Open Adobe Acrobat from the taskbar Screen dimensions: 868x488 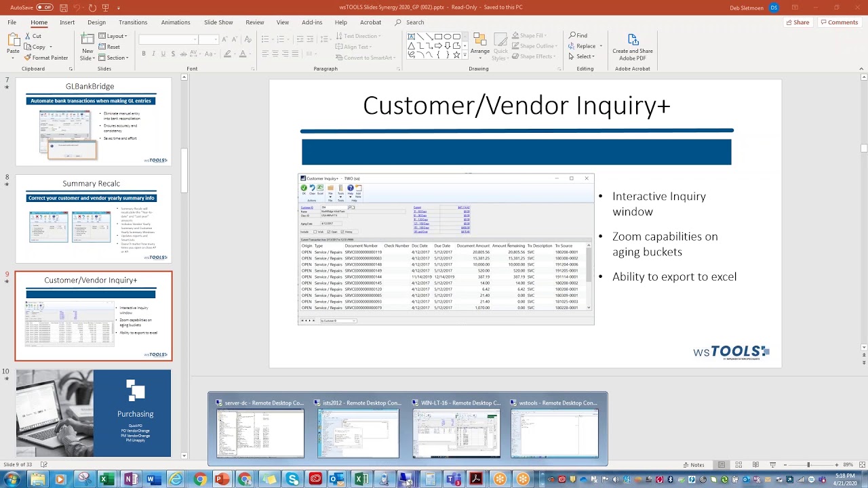click(476, 480)
